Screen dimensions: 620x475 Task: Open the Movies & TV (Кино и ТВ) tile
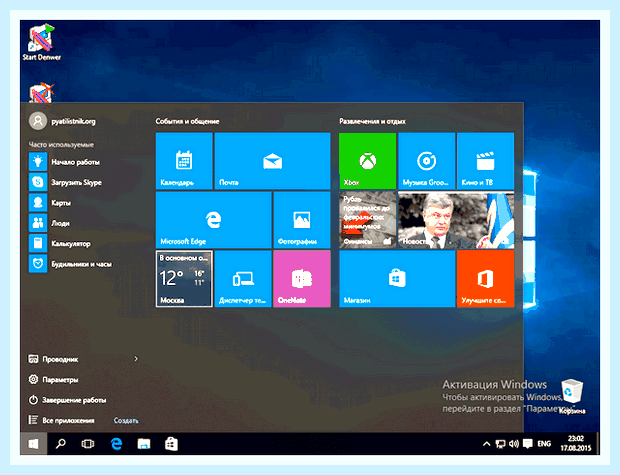pyautogui.click(x=486, y=161)
